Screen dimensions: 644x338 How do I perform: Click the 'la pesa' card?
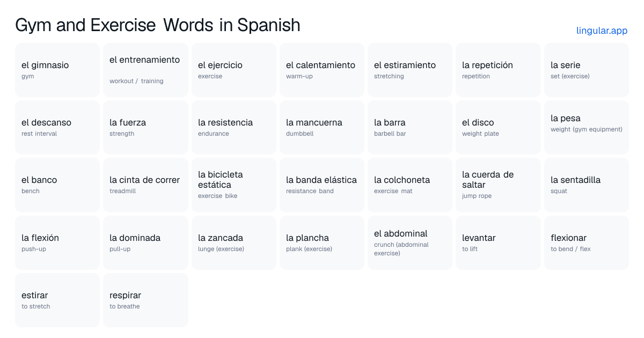coord(587,128)
